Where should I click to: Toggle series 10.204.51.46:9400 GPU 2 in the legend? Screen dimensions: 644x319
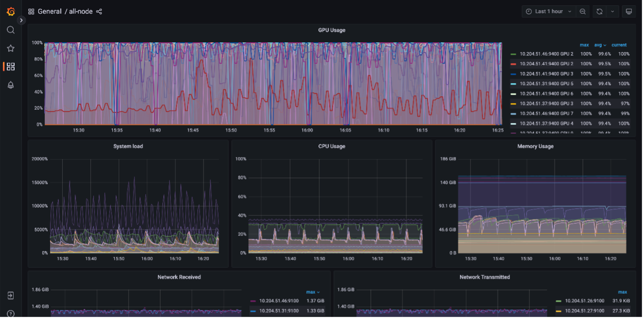tap(546, 54)
